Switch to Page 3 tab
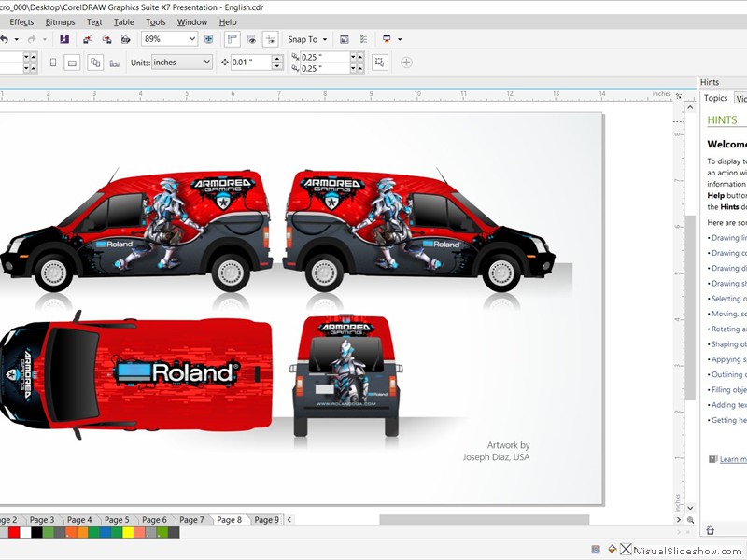Screen dimensions: 747x560 [x=42, y=520]
